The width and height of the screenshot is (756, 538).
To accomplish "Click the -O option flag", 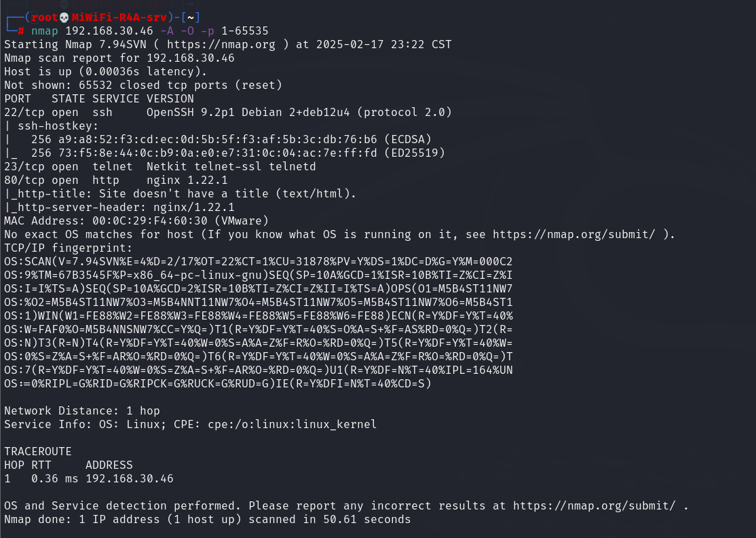I will 187,31.
